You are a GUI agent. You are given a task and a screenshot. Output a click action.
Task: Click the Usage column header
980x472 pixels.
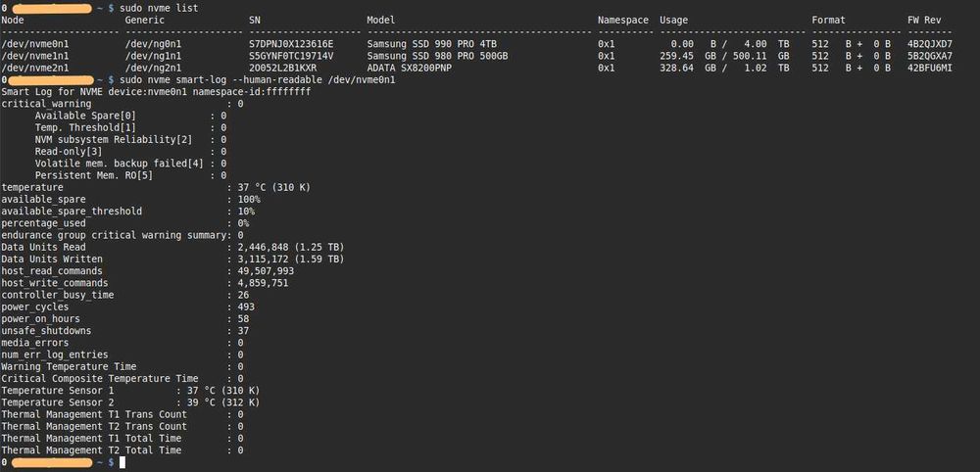(x=673, y=21)
